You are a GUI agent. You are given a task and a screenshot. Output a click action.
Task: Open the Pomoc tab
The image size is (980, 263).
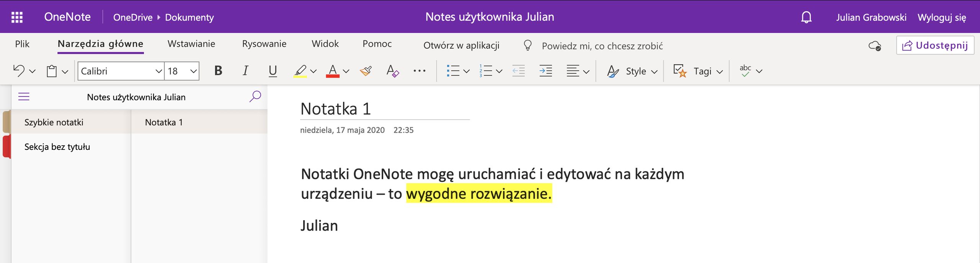coord(377,44)
